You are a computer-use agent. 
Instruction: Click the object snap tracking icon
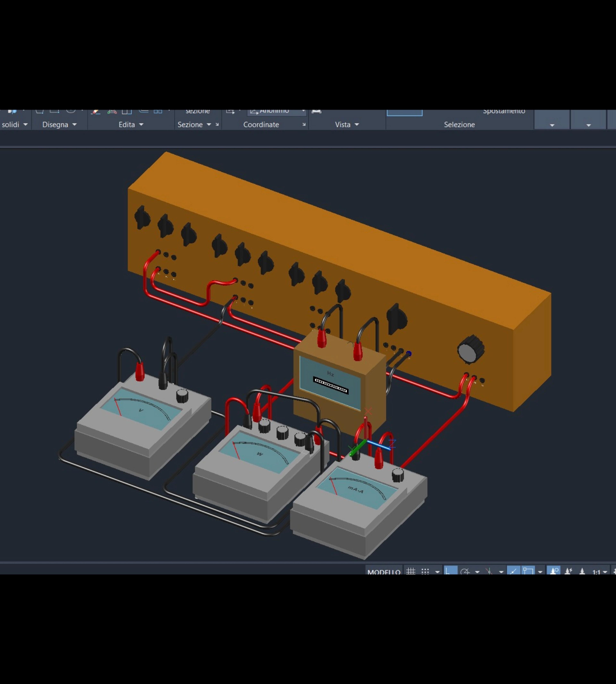click(x=513, y=571)
